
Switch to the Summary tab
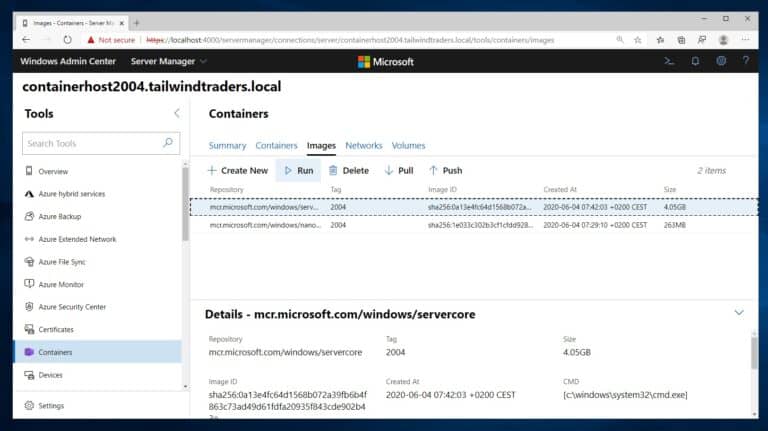(x=227, y=145)
